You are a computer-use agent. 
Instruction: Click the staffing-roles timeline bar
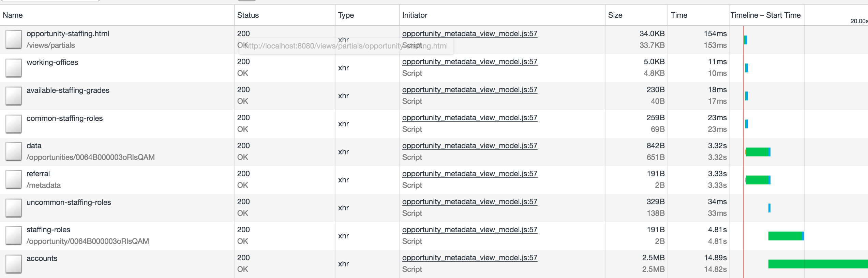pos(786,236)
